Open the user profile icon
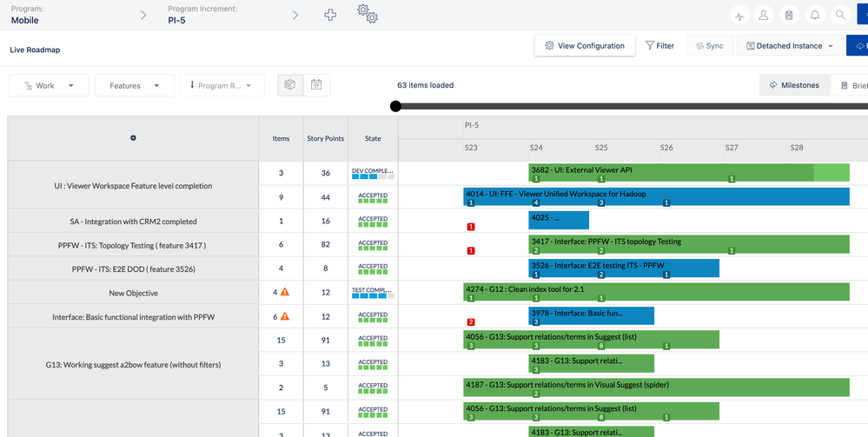 [x=764, y=15]
